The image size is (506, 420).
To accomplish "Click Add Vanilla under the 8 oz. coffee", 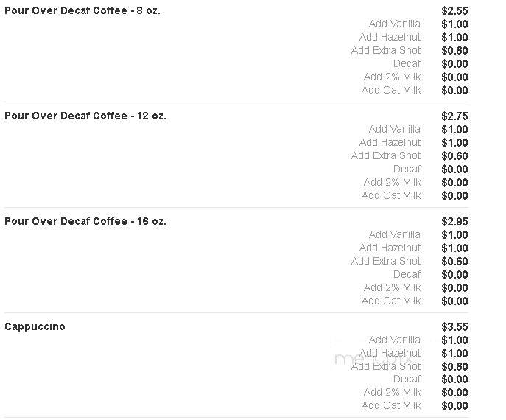I will click(x=394, y=24).
